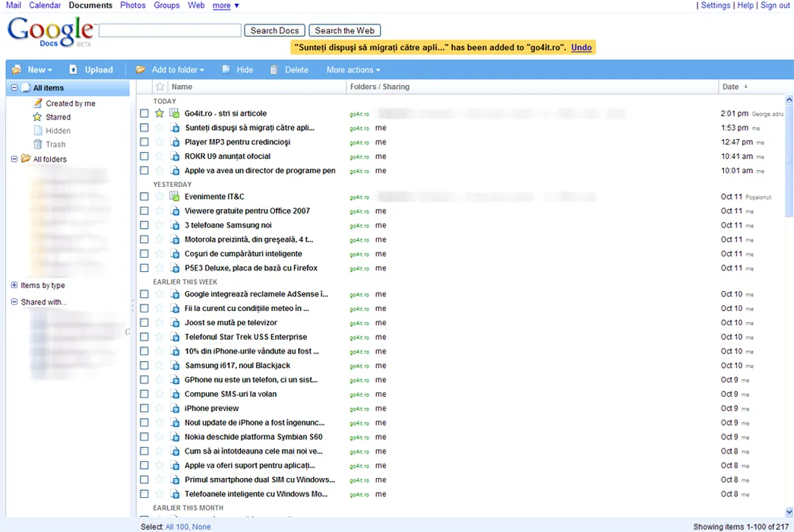Click the Sign out link
The height and width of the screenshot is (532, 794).
tap(775, 5)
